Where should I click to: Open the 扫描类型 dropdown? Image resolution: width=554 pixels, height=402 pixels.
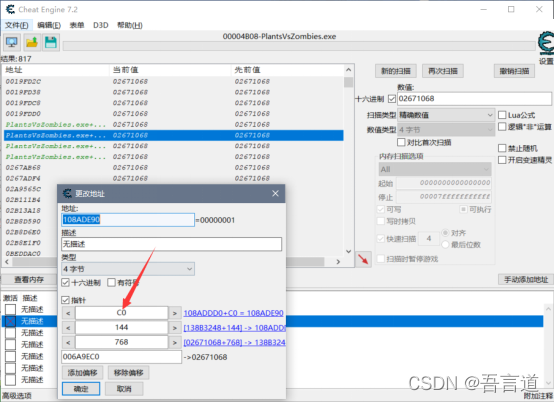pos(446,115)
